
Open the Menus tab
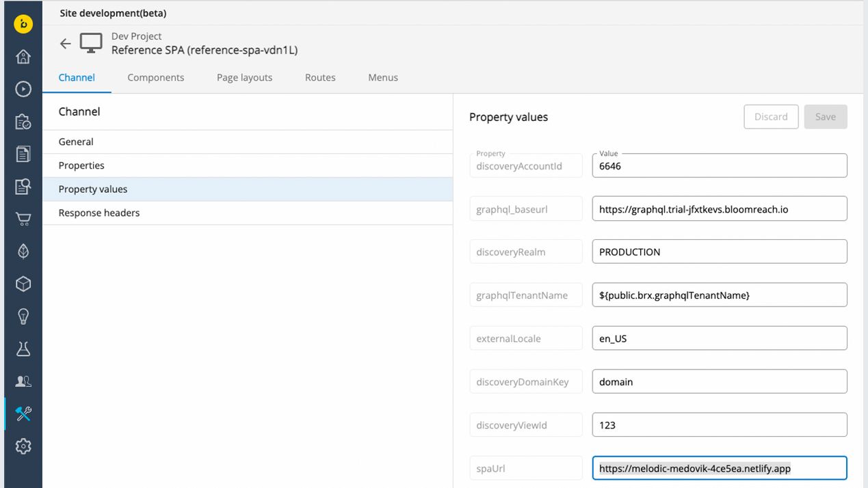coord(383,77)
